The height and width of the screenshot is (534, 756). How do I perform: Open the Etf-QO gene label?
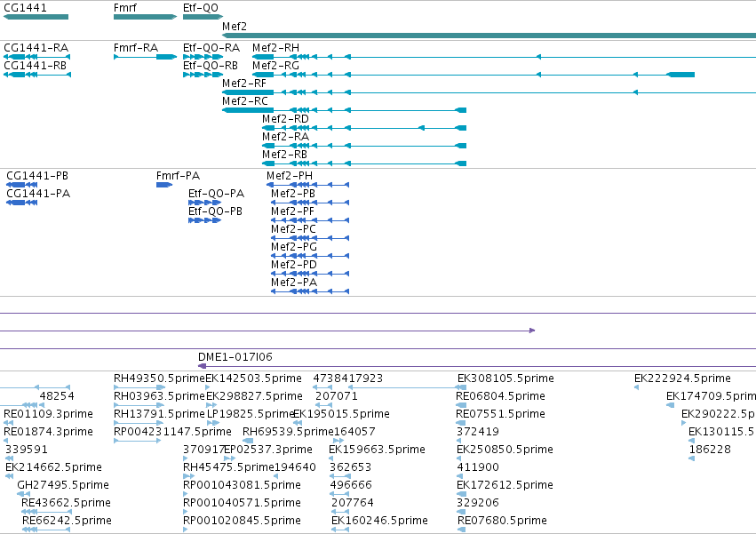click(x=201, y=8)
